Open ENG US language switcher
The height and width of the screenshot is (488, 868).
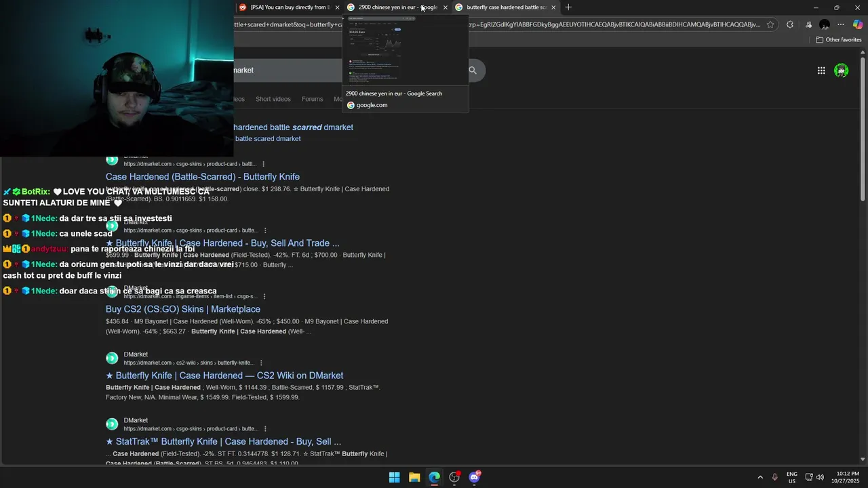pos(791,477)
